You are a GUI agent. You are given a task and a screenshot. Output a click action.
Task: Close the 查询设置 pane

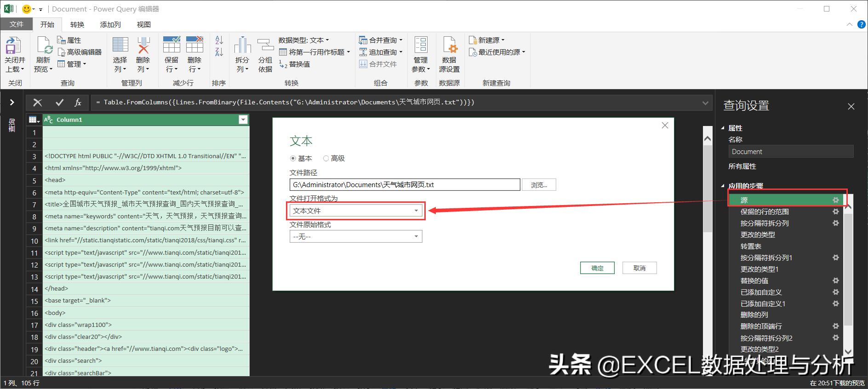click(x=851, y=106)
